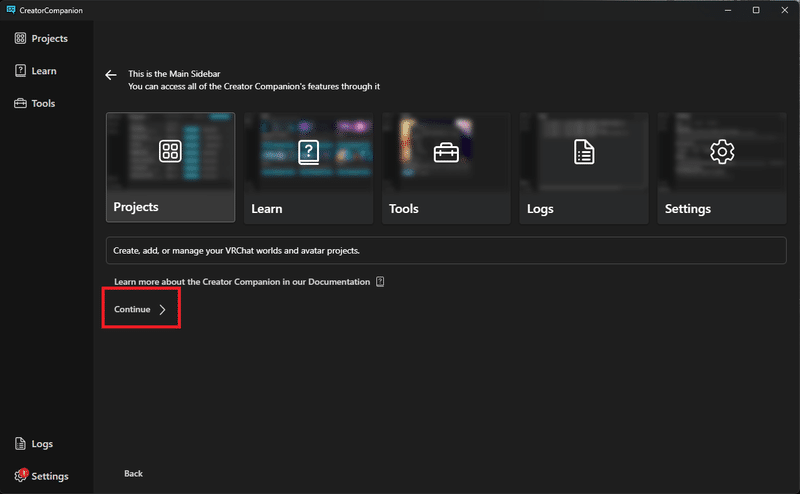This screenshot has width=800, height=494.
Task: Select the Logs feature card
Action: coord(584,168)
